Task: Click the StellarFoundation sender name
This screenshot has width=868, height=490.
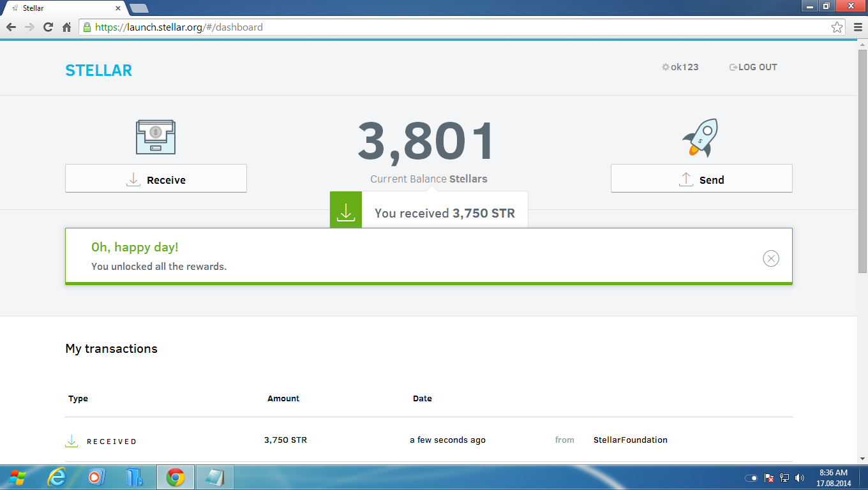Action: point(631,440)
